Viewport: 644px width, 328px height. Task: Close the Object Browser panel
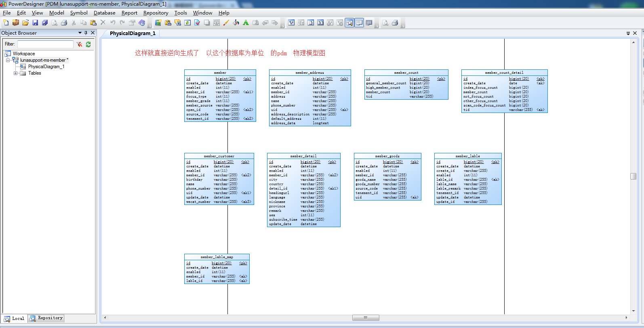coord(93,33)
